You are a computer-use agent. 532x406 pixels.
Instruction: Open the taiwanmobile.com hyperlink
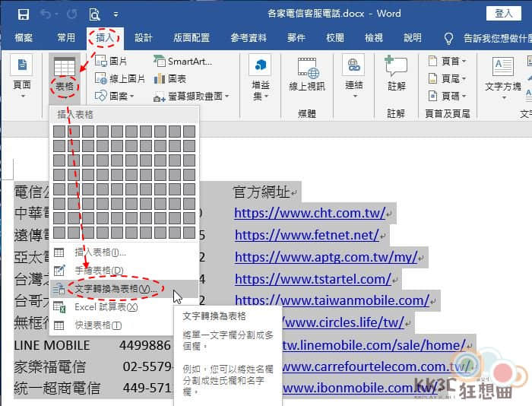pyautogui.click(x=332, y=300)
